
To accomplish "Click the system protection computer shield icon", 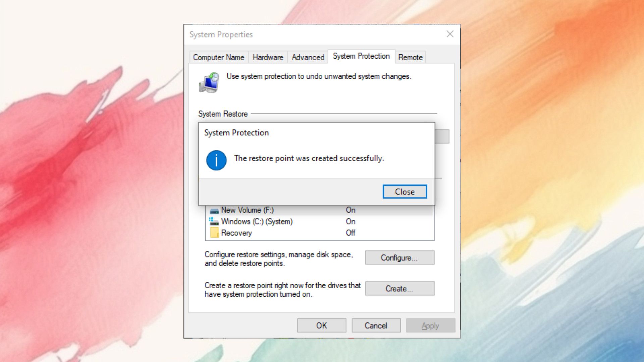I will tap(209, 82).
